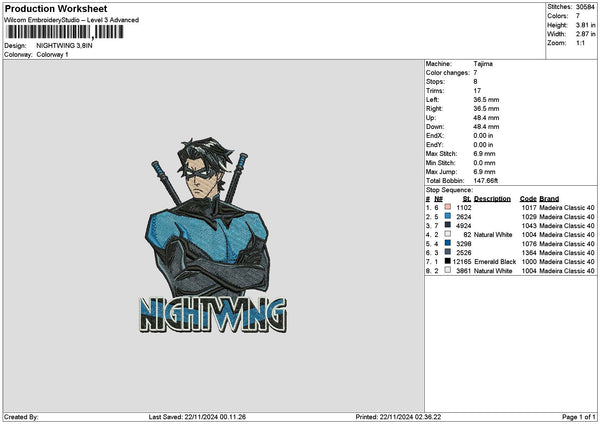Click the Emerald Black description text
The width and height of the screenshot is (600, 424).
[495, 261]
